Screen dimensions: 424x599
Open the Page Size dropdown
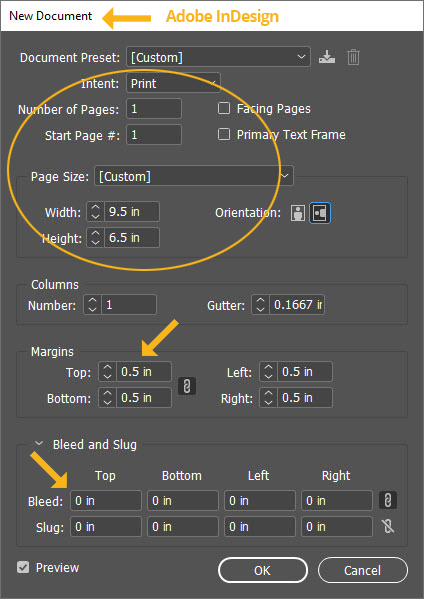[194, 176]
